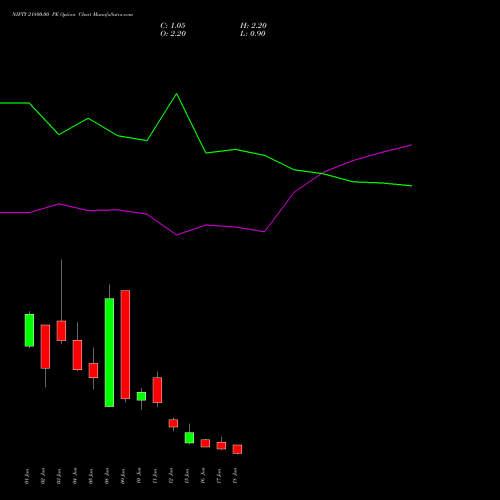500x500 pixels.
Task: Click the highest peak of the green line
Action: 177,94
